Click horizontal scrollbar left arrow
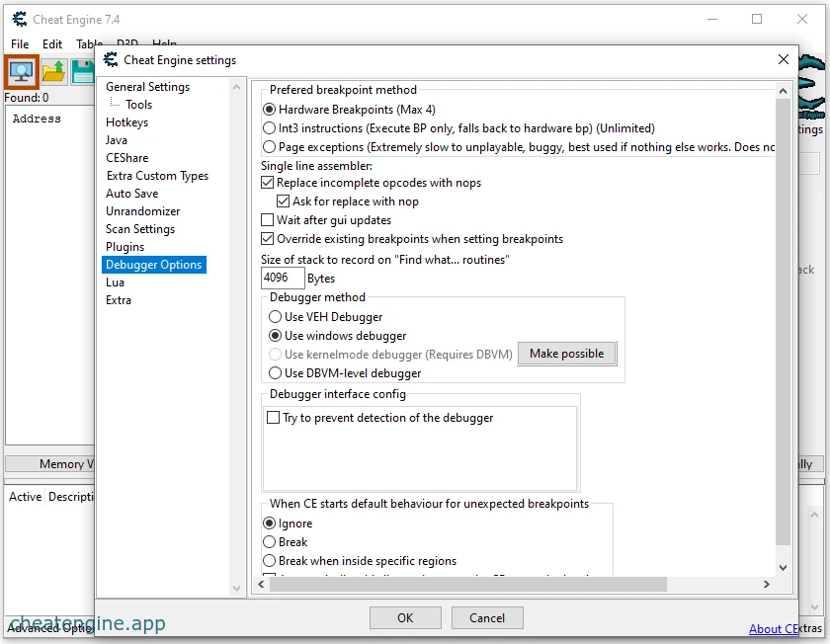Image resolution: width=830 pixels, height=644 pixels. (261, 584)
